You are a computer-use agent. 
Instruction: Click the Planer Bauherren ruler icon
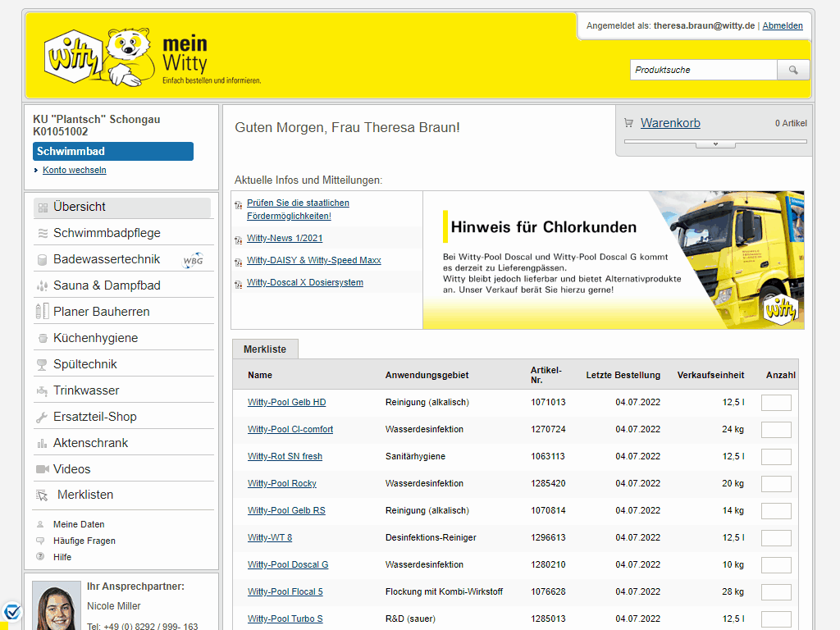(42, 311)
